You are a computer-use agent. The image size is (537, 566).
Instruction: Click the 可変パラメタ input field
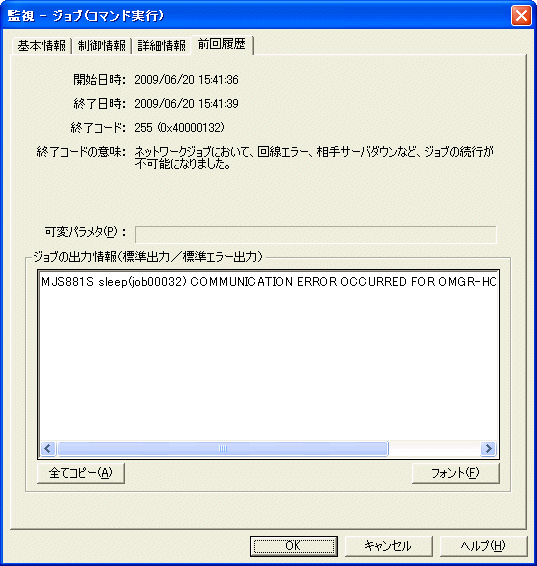coord(316,235)
